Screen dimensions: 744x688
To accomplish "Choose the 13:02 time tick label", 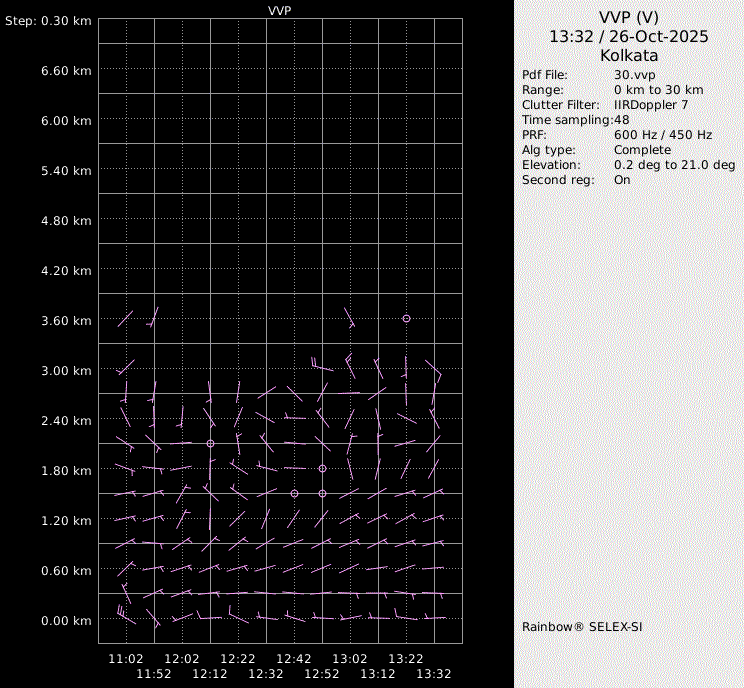I will click(350, 659).
